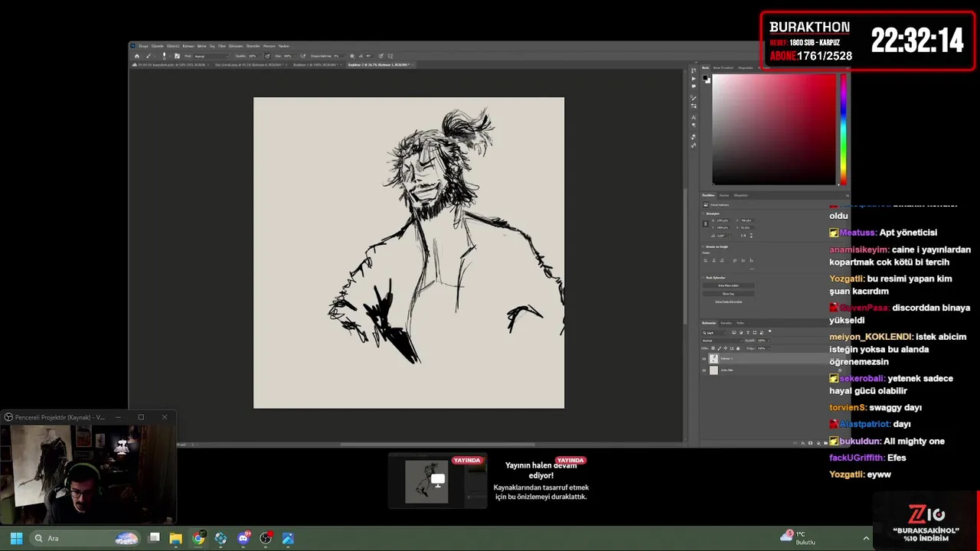Screen dimensions: 980x551
Task: Toggle pixel layer filter icon
Action: pos(734,333)
